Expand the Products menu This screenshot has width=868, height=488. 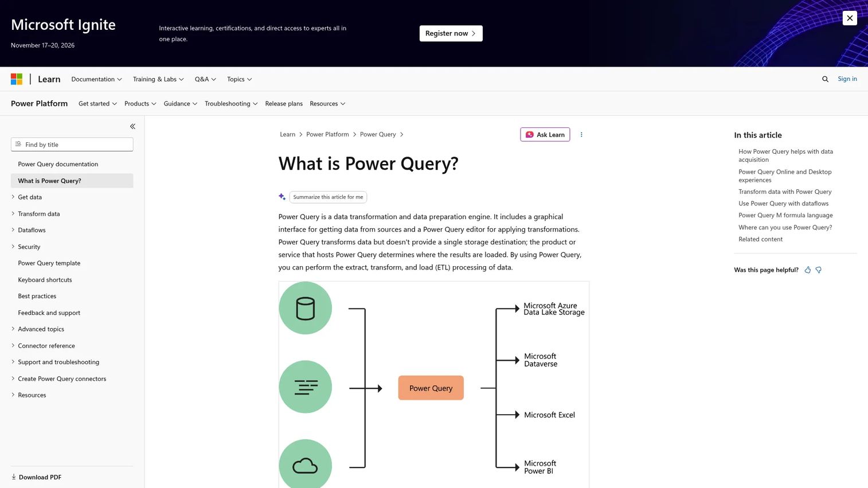point(140,104)
